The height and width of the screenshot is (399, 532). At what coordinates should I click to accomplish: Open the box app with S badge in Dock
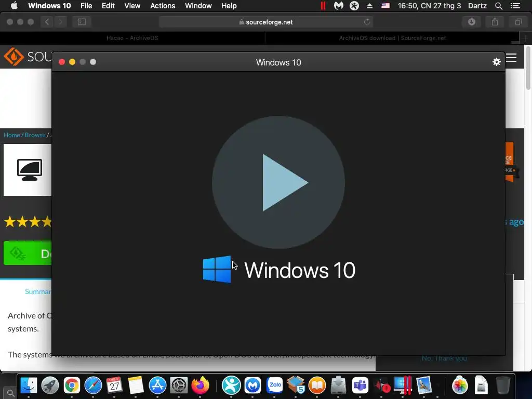pyautogui.click(x=296, y=385)
